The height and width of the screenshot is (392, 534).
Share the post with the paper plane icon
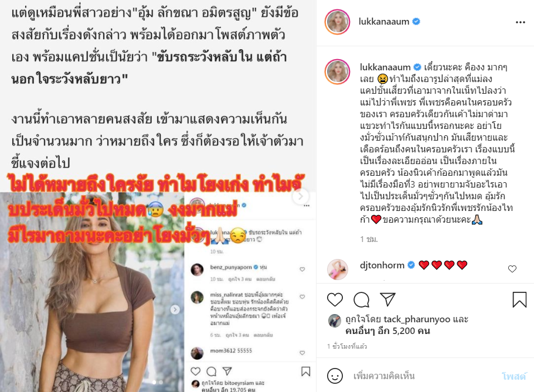(387, 299)
